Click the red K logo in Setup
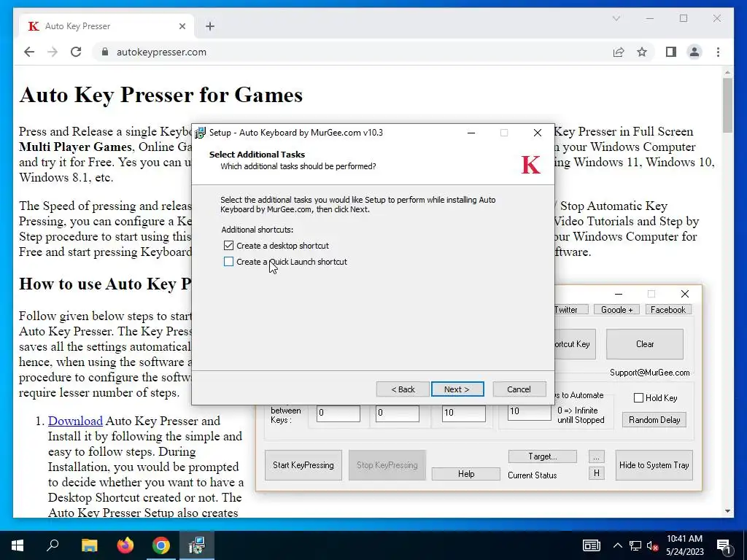Viewport: 747px width, 560px height. pos(531,165)
